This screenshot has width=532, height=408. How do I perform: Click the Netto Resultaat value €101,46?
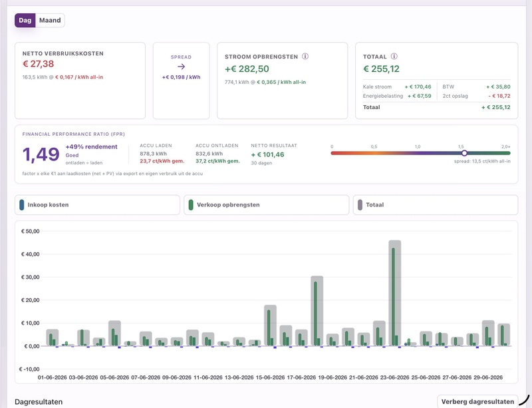tap(268, 154)
